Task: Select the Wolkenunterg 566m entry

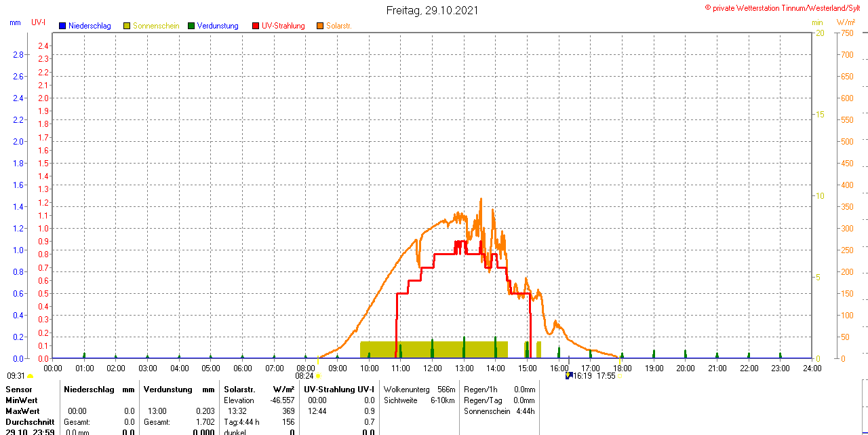Action: tap(419, 390)
